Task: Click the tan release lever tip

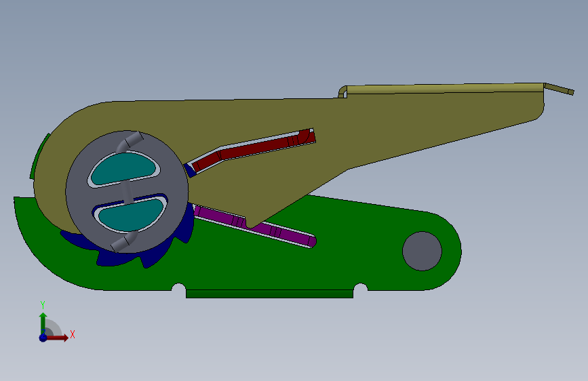Action: [559, 89]
